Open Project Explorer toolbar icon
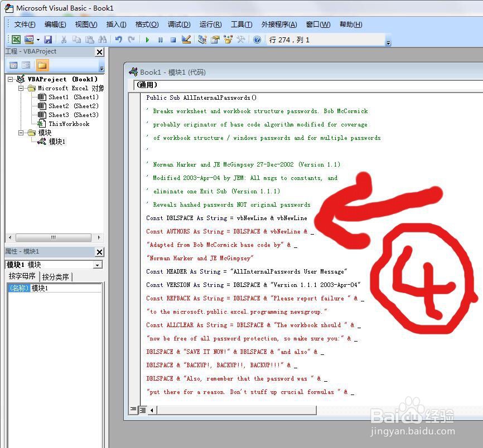 click(x=202, y=40)
